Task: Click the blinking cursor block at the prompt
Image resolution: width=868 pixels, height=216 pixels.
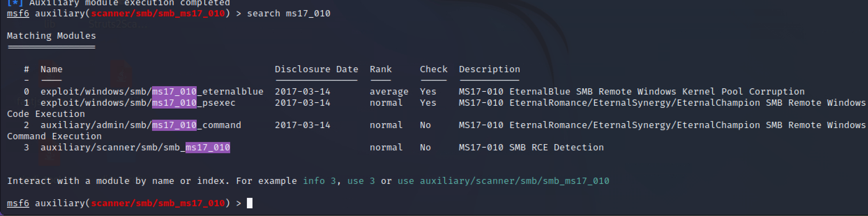Action: coord(249,203)
